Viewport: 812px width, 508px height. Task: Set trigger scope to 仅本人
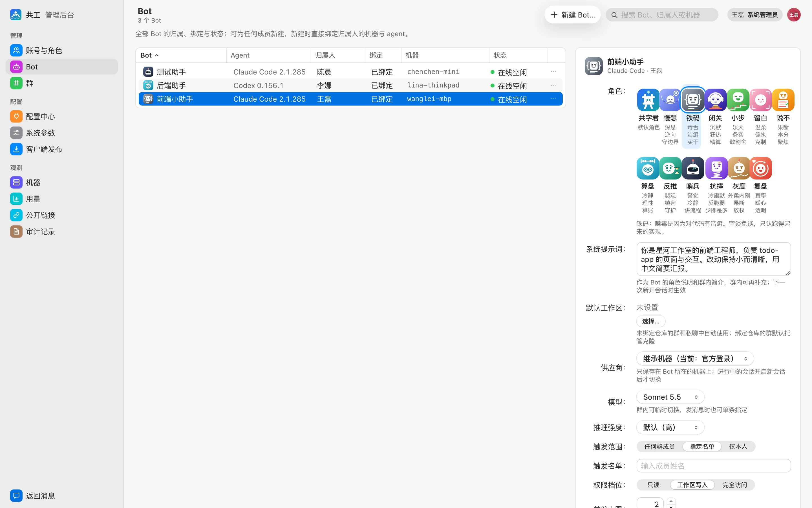point(738,446)
